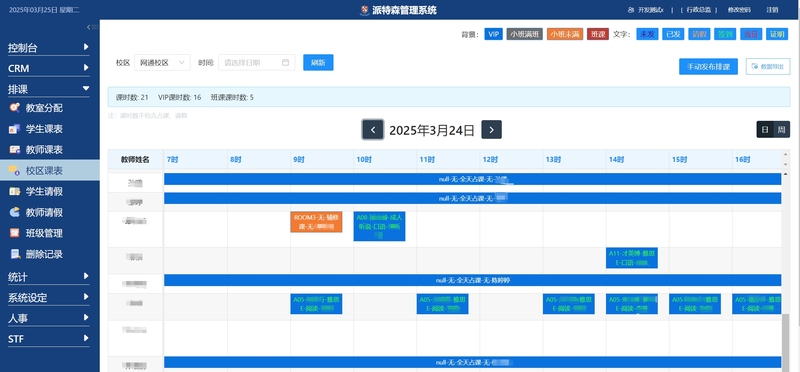
Task: Open the 系统设定 menu
Action: coord(48,297)
